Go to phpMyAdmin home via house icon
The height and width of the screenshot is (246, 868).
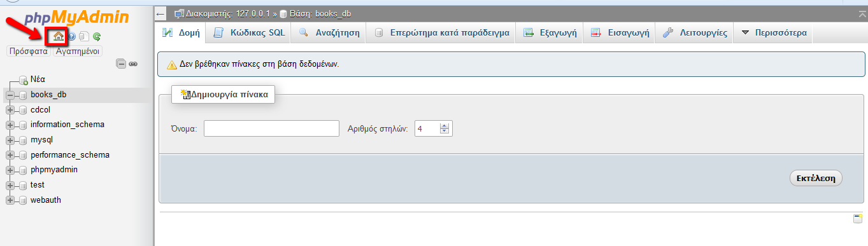pos(59,36)
